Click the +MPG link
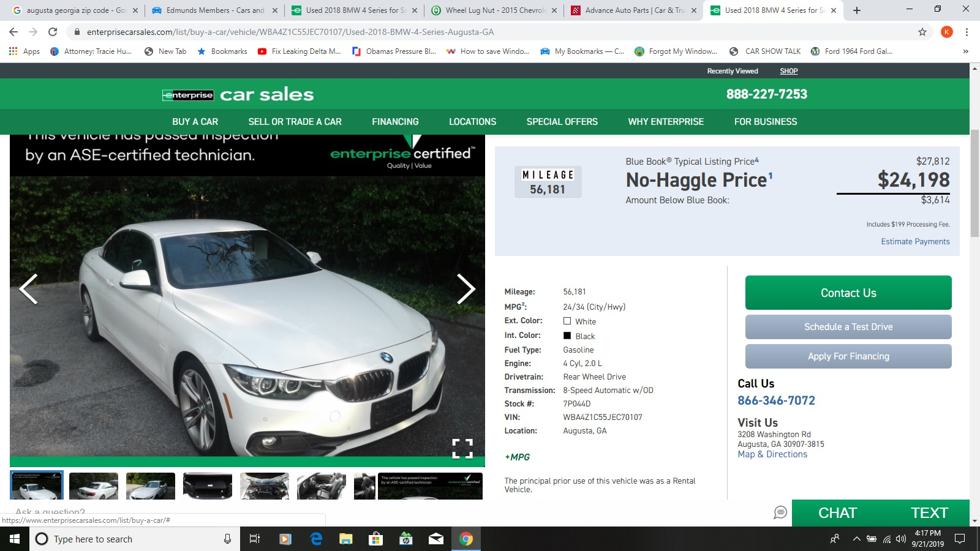 [518, 457]
